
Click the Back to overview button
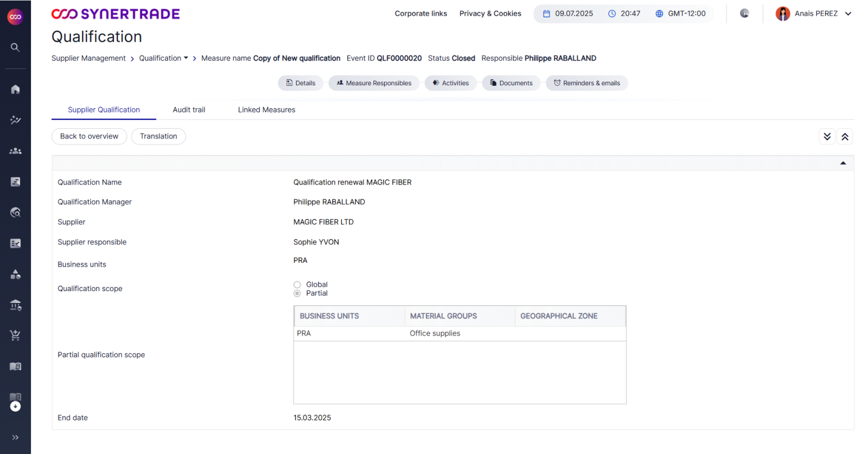[x=89, y=136]
